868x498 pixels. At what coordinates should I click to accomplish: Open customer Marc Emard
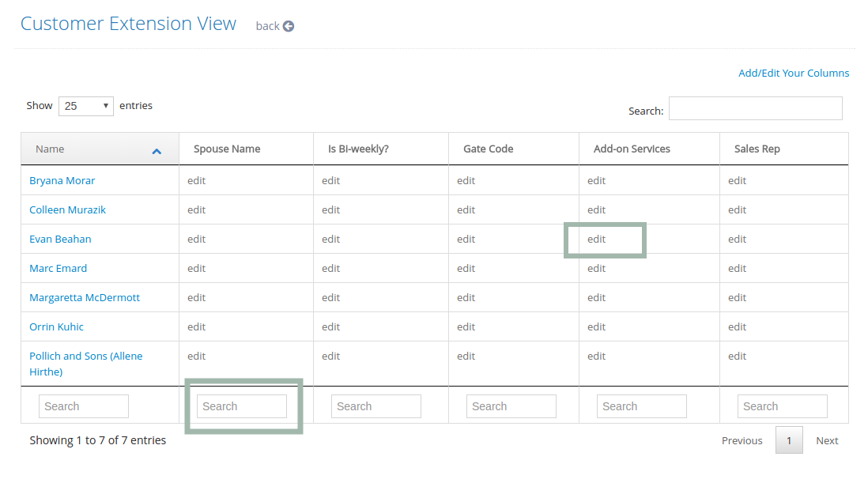[58, 269]
